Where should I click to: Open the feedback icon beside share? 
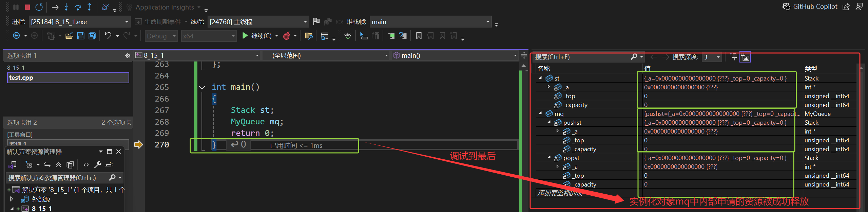click(x=859, y=7)
